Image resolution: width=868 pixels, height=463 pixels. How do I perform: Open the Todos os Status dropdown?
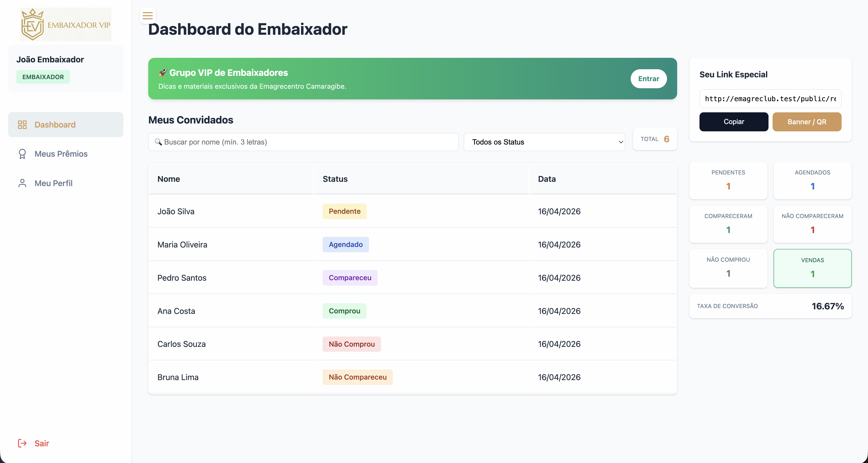[x=544, y=142]
